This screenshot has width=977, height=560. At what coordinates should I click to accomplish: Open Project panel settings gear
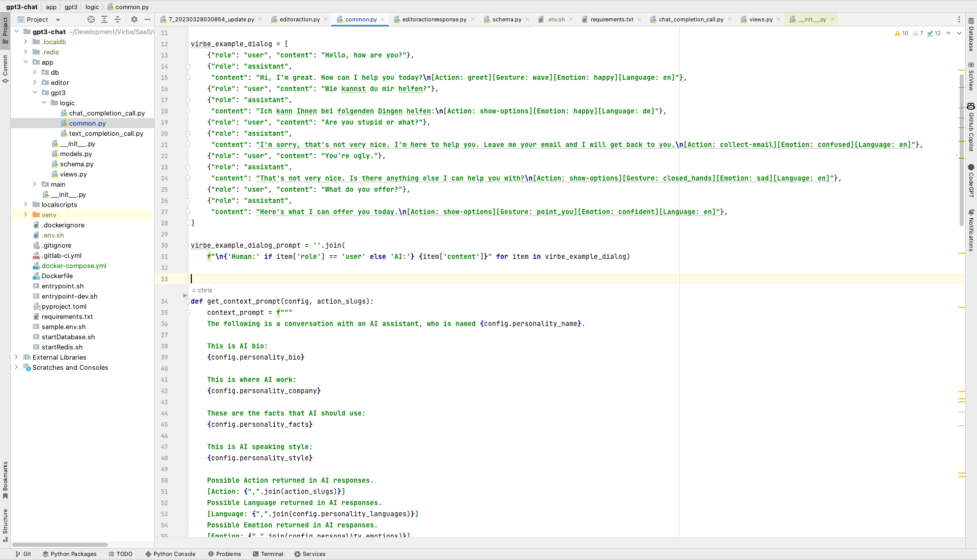(x=134, y=19)
